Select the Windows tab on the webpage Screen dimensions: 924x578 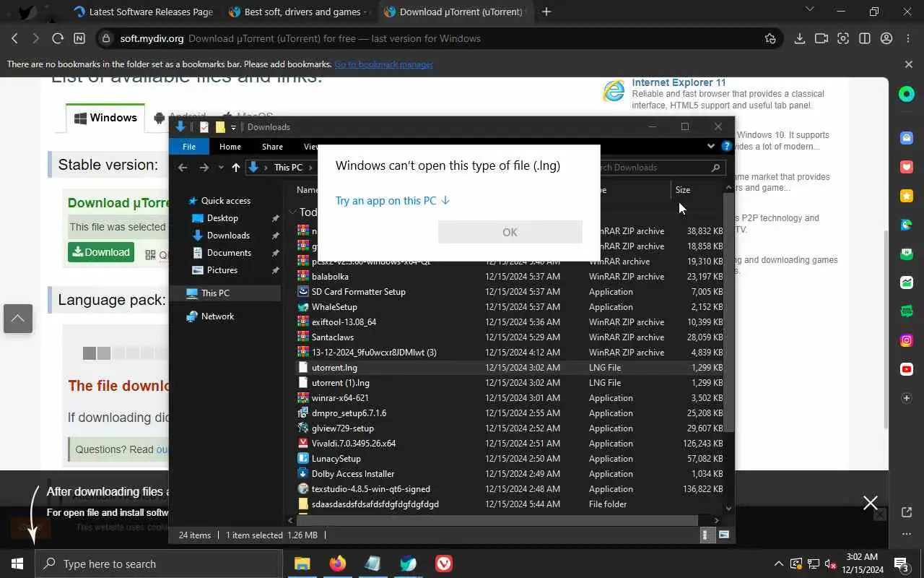tap(105, 118)
